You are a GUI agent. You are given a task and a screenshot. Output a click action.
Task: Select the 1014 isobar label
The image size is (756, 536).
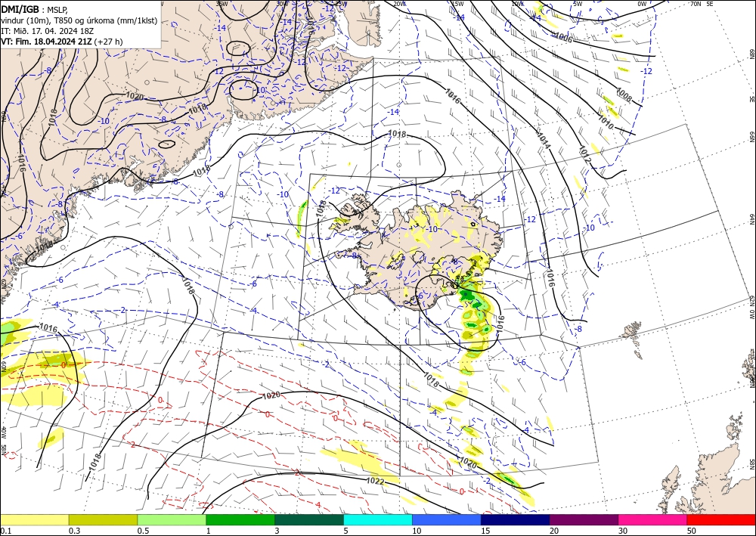coord(544,139)
